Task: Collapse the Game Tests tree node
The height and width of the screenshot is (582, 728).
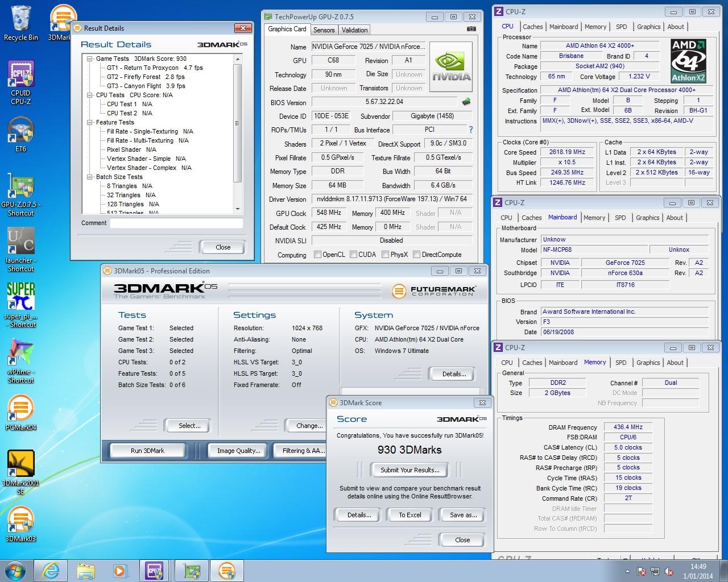Action: 90,59
